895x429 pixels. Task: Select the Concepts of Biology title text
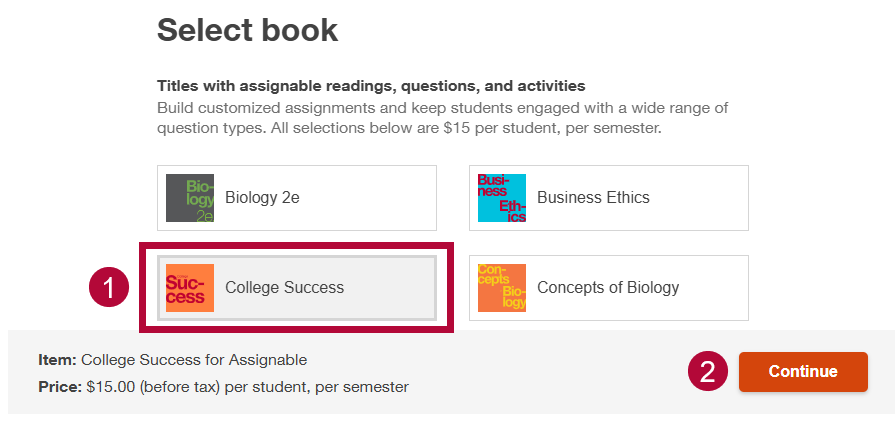click(x=608, y=288)
